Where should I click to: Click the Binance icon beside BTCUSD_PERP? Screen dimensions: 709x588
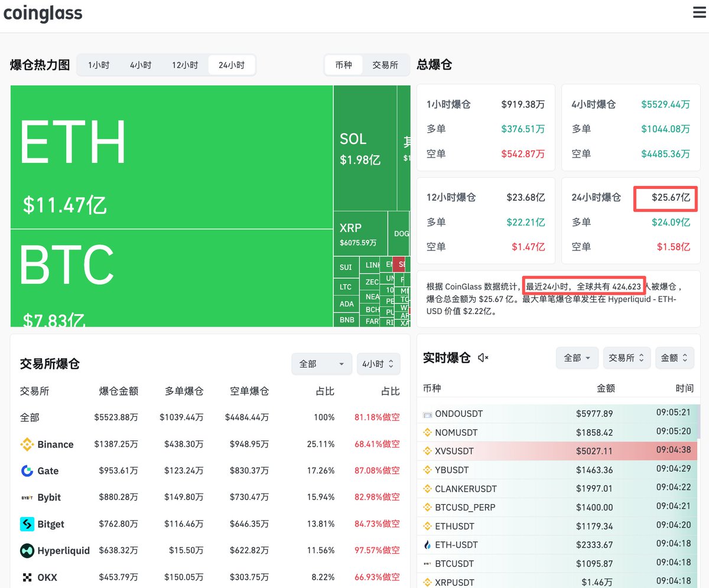[x=428, y=507]
